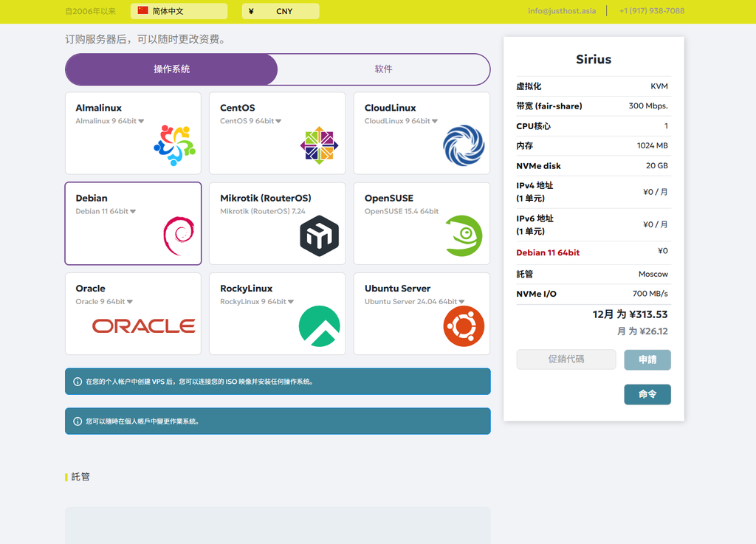Select the Mikrotik (RouterOS) card title
The height and width of the screenshot is (544, 756).
[266, 198]
